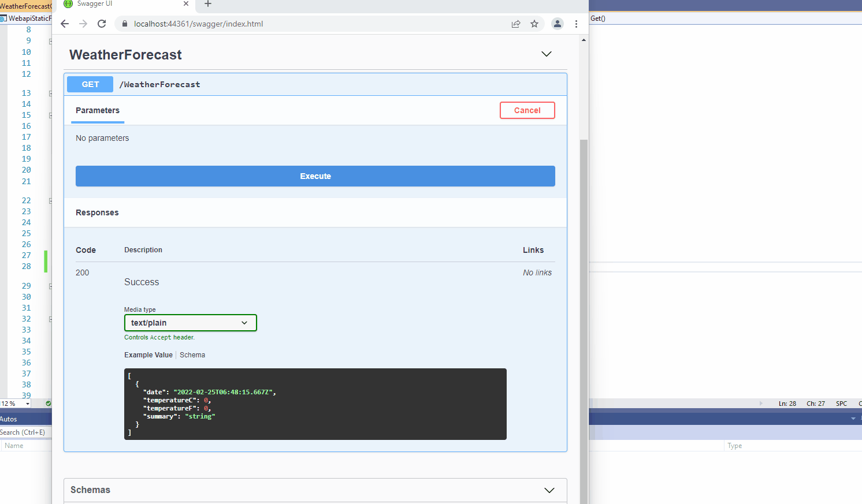Click the address bar URL
Screen dimensions: 862x504
pos(198,24)
